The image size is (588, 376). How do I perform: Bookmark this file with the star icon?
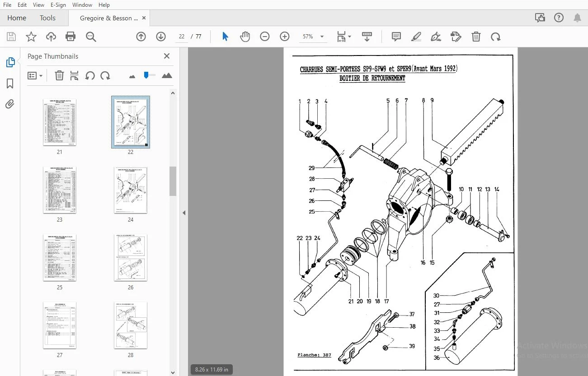(31, 37)
